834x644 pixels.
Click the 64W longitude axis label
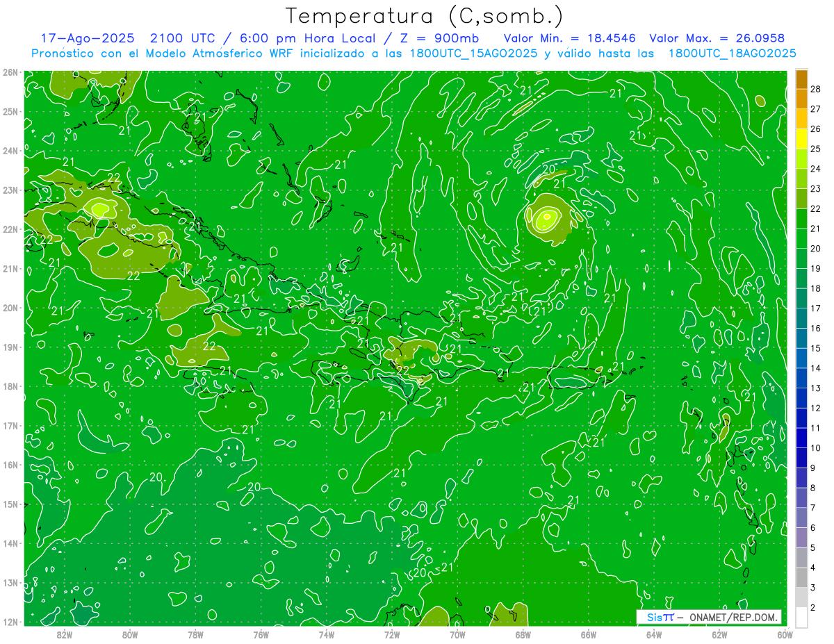(x=654, y=634)
